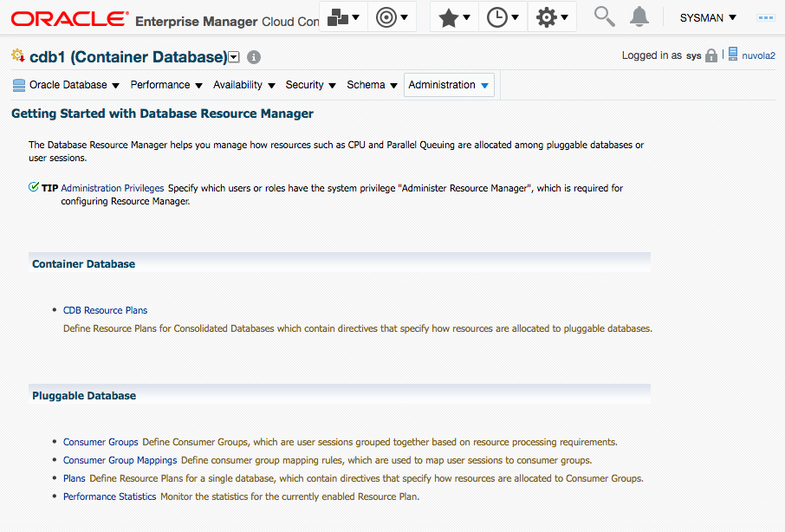Open the Enterprise menu icon
This screenshot has height=532, width=785.
pyautogui.click(x=343, y=17)
